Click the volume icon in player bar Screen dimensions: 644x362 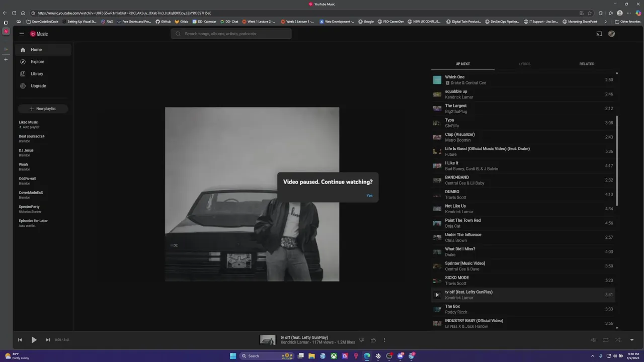(x=593, y=340)
